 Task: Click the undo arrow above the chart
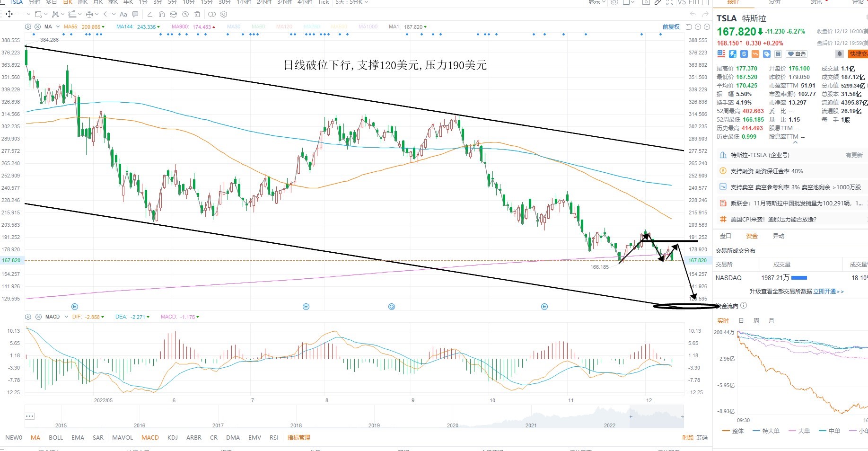[693, 14]
